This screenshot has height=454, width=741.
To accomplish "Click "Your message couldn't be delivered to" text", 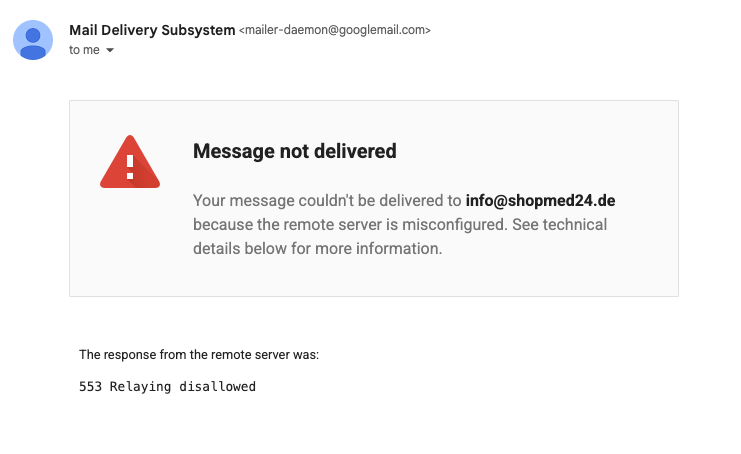I will [x=327, y=200].
